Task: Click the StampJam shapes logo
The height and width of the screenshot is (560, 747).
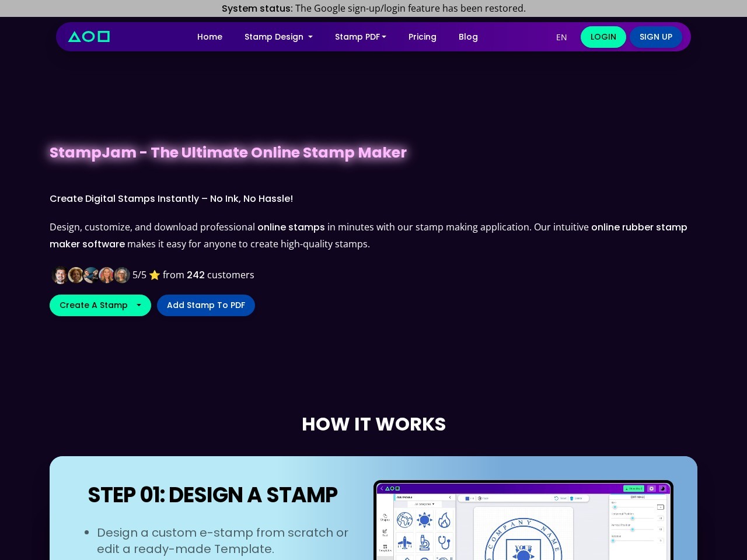Action: click(89, 37)
